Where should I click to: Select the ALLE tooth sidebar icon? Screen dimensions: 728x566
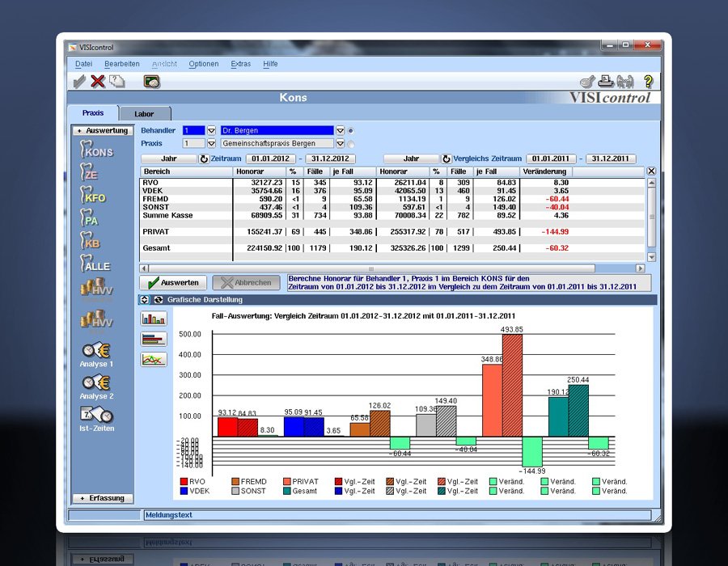pos(95,263)
